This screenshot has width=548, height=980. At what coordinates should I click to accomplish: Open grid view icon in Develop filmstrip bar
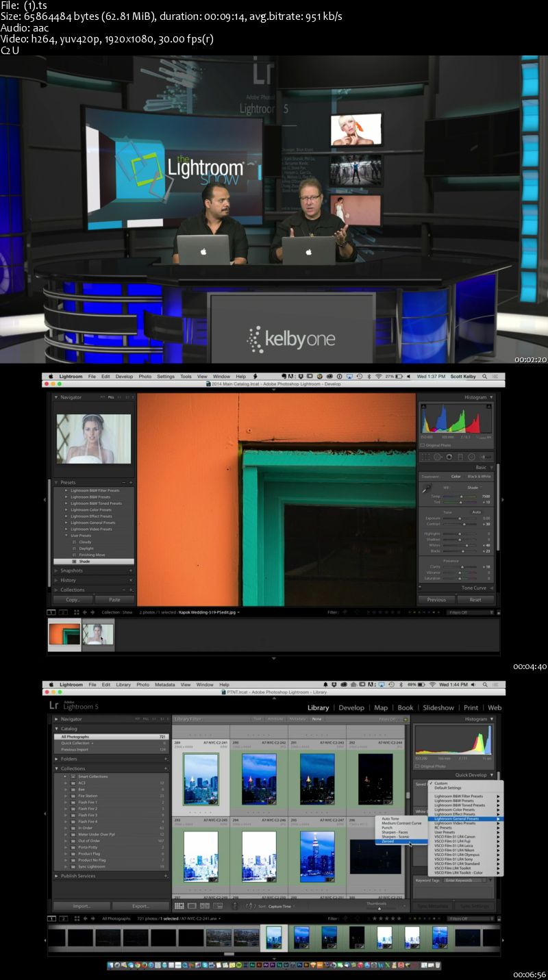(76, 612)
